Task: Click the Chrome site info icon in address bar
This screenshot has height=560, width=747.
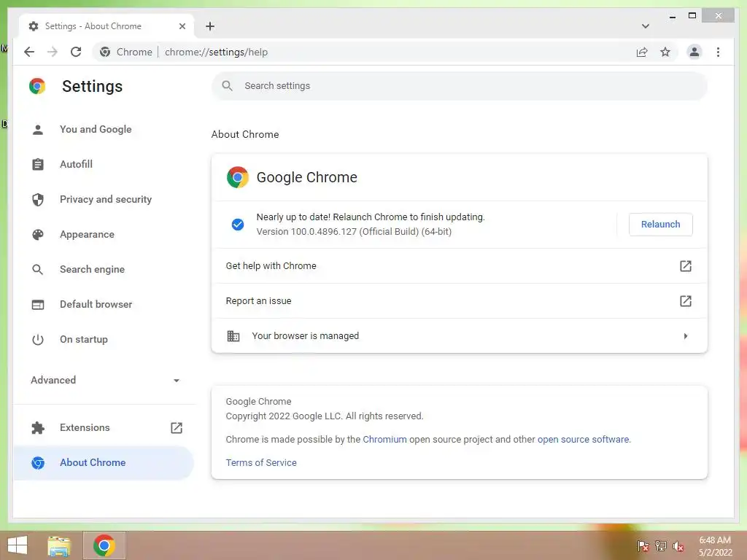Action: click(105, 52)
